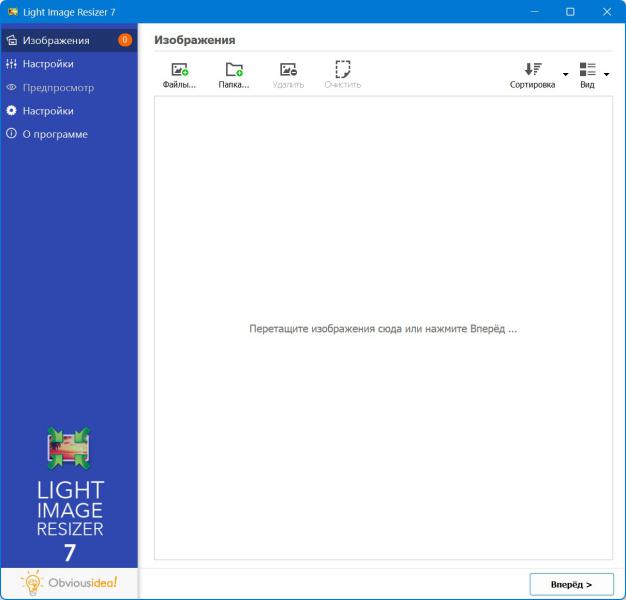Viewport: 626px width, 600px height.
Task: Click the app icon in the title bar
Action: click(13, 11)
